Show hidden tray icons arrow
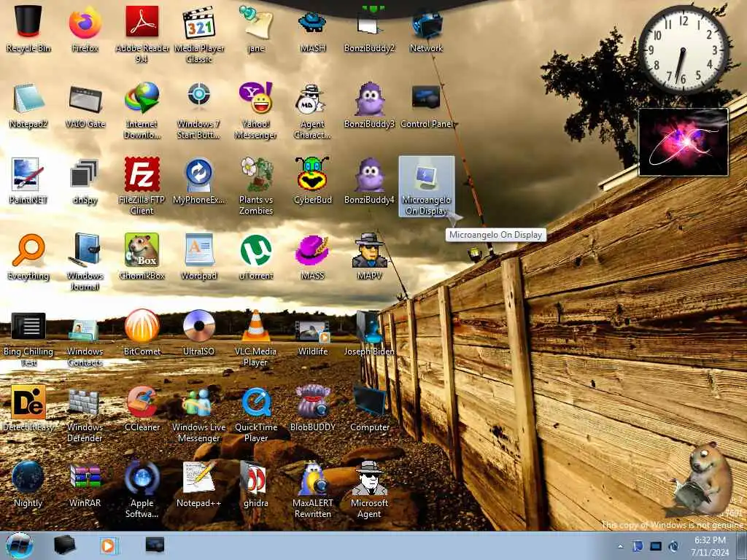Image resolution: width=747 pixels, height=560 pixels. tap(620, 547)
